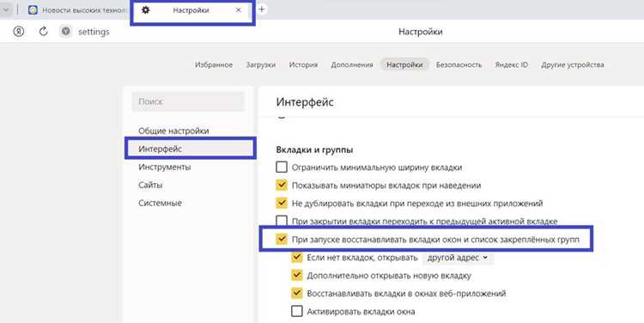
Task: Go to Инструменты in sidebar
Action: (164, 167)
